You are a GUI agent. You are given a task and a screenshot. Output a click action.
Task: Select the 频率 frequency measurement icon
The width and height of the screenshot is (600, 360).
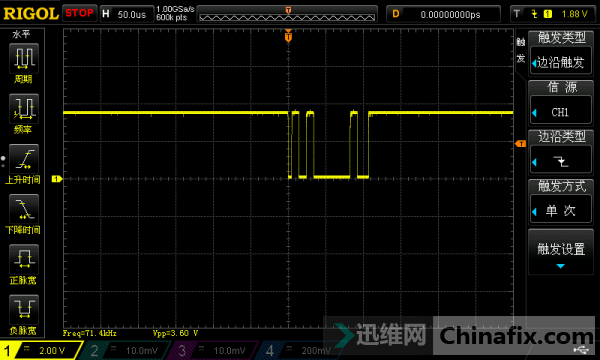24,109
